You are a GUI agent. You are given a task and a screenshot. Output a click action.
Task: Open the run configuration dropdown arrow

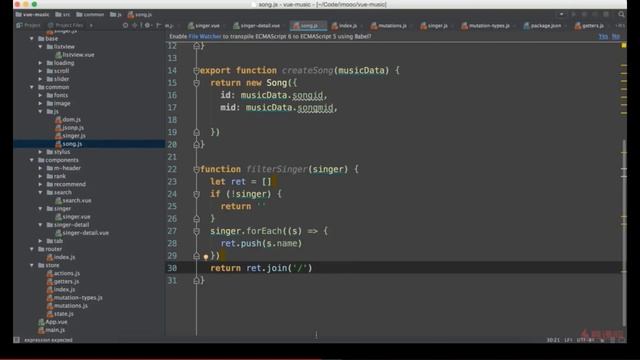click(x=561, y=14)
